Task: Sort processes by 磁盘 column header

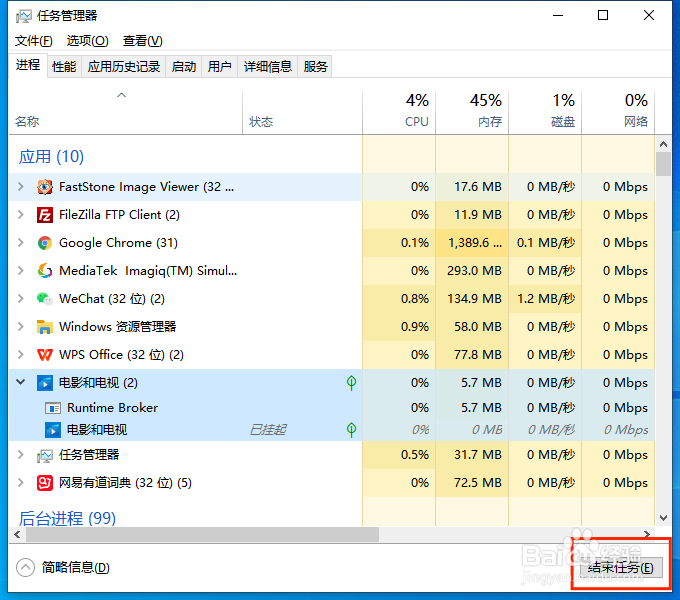Action: [545, 113]
